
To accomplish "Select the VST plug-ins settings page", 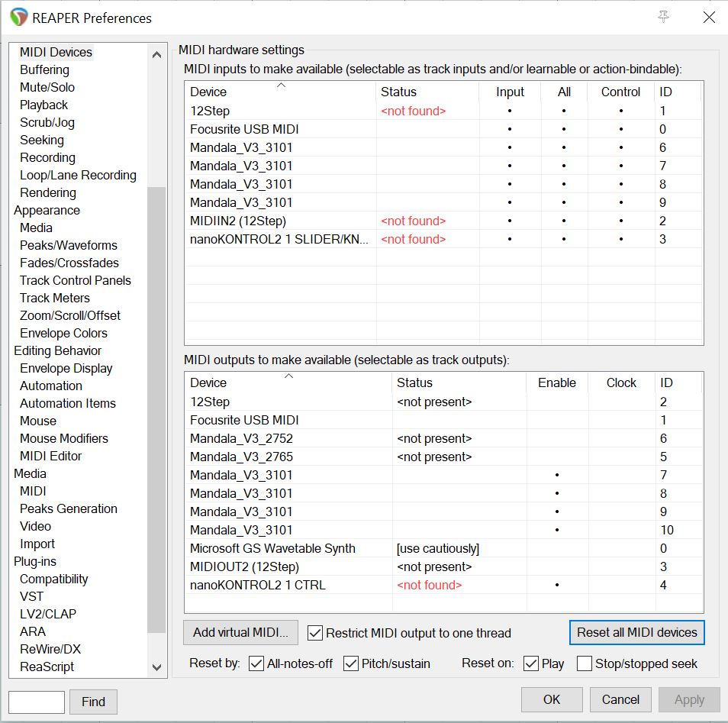I will click(x=32, y=596).
